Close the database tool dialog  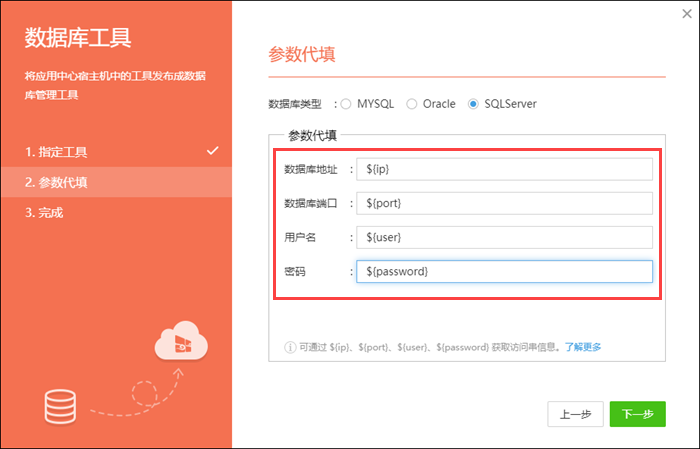point(687,14)
